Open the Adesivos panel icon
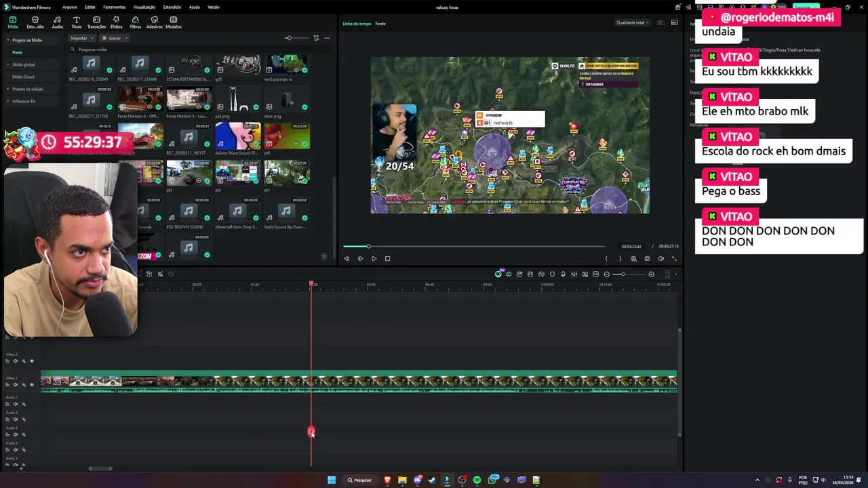Image resolution: width=868 pixels, height=488 pixels. pyautogui.click(x=155, y=22)
